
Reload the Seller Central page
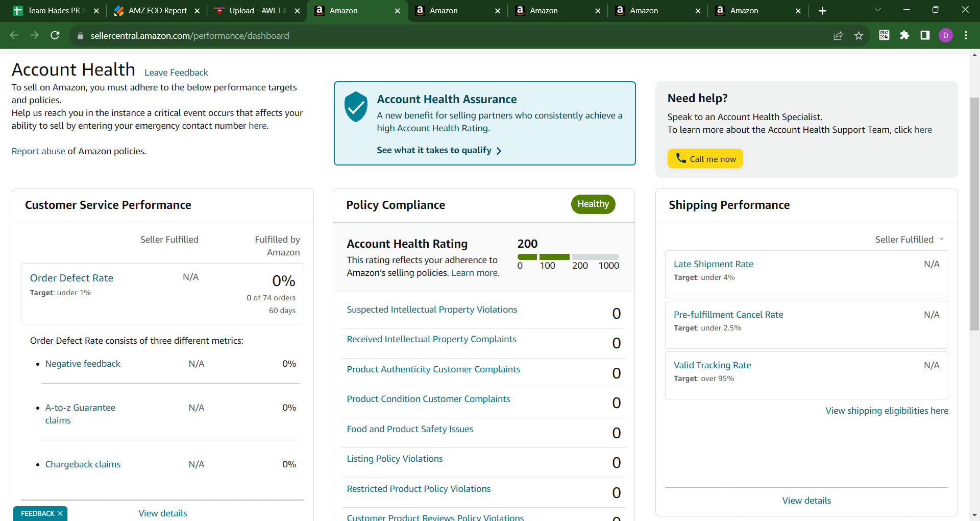tap(55, 35)
